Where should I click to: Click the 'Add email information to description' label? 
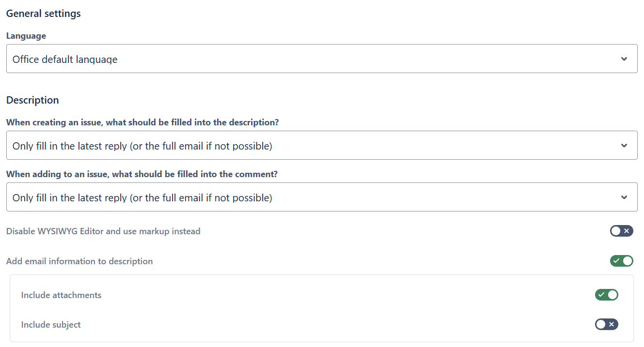tap(79, 261)
